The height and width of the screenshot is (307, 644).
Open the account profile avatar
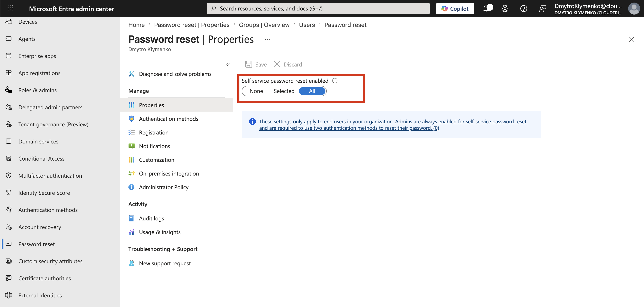(x=634, y=9)
